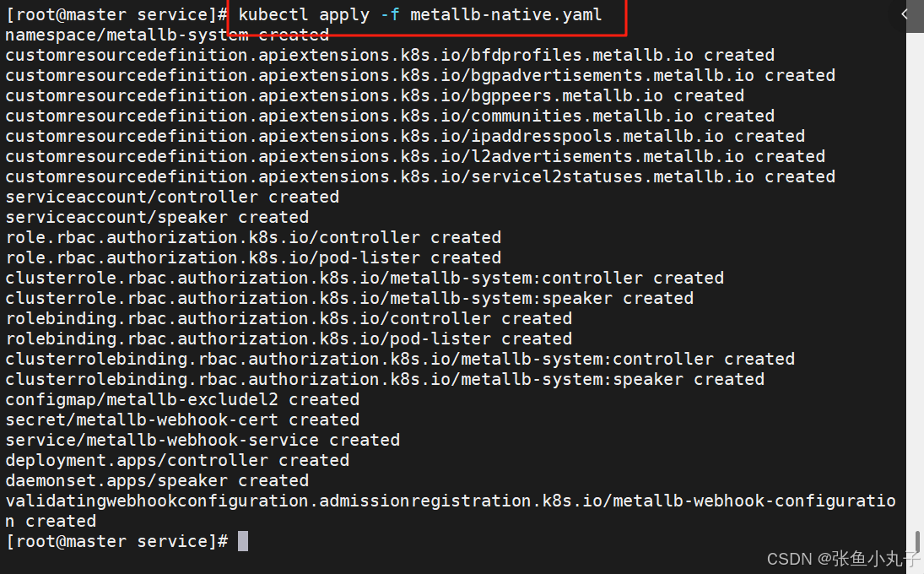Click the bgppeers.metallb.io created line
The width and height of the screenshot is (924, 574).
pos(375,95)
